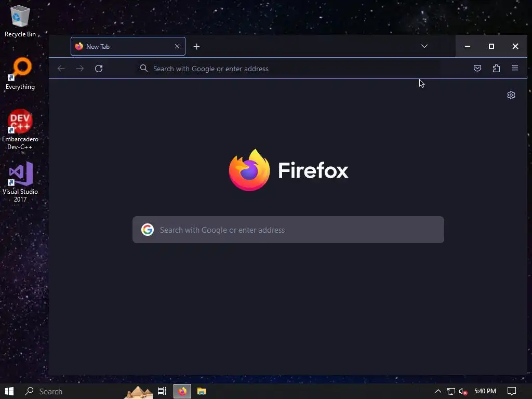Click the Firefox forward arrow button
The height and width of the screenshot is (399, 532).
(x=80, y=69)
